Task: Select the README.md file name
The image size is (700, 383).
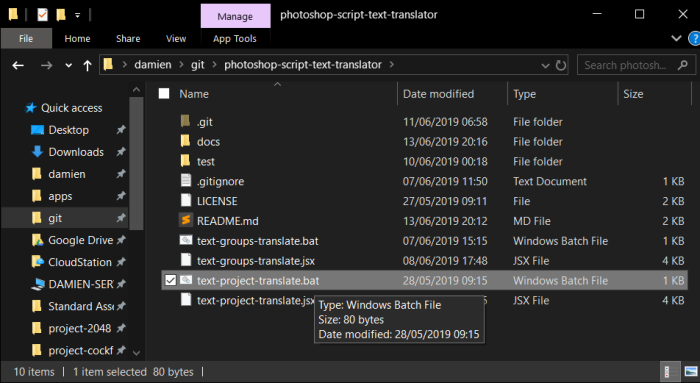Action: 228,221
